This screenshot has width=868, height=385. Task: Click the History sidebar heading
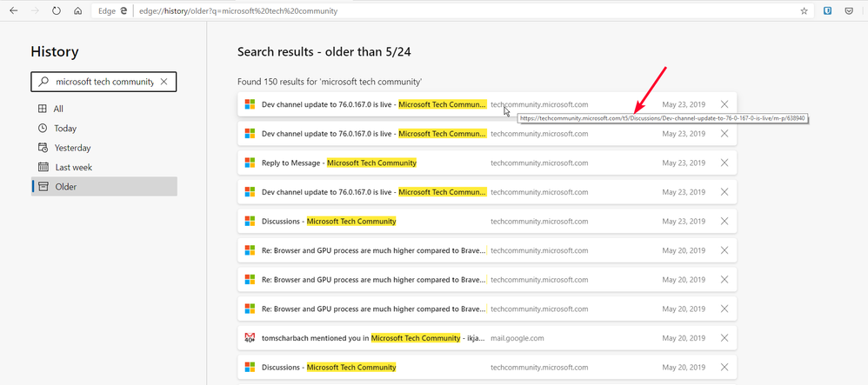point(55,52)
